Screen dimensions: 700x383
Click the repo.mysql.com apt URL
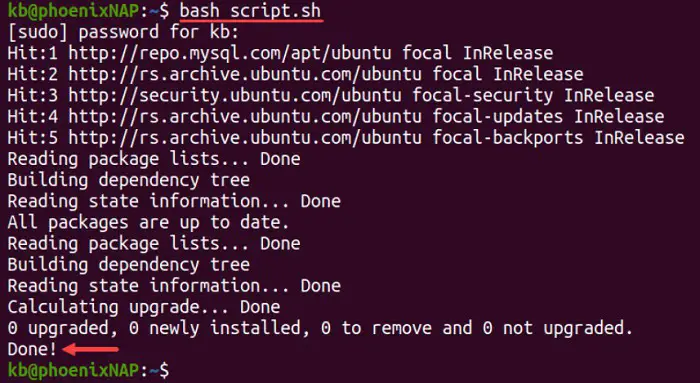pos(229,54)
